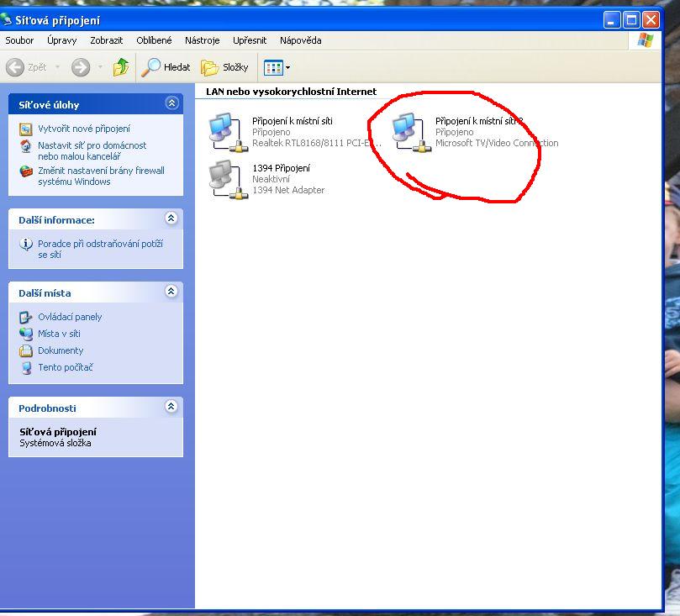Click Realtek RTL8168/8111 adapter text

317,143
